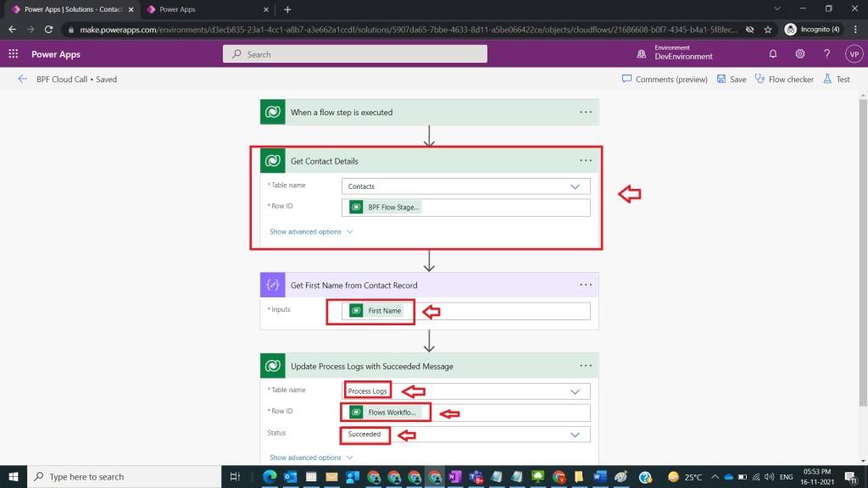Click the Save button
Screen dimensions: 868x488
tap(732, 80)
